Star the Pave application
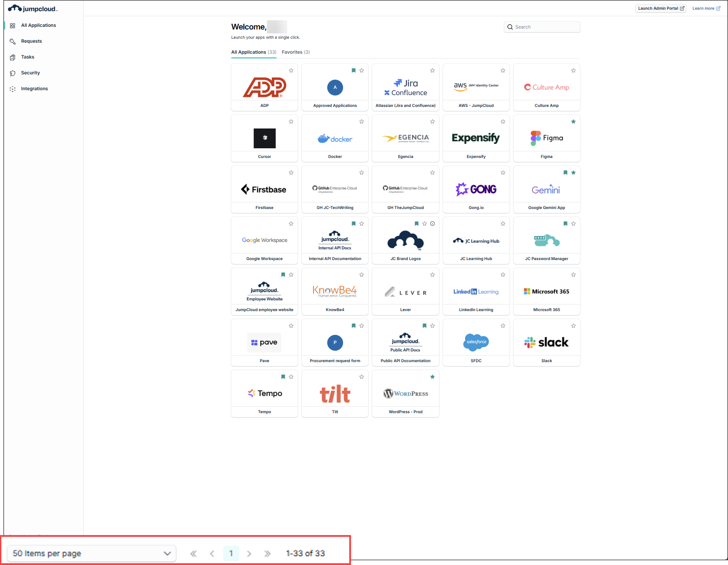Screen dimensions: 728x565 (291, 326)
